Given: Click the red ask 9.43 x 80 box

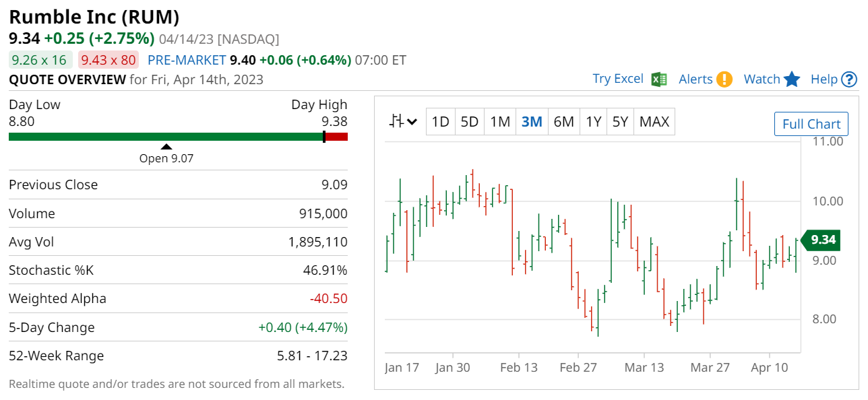Looking at the screenshot, I should 108,60.
